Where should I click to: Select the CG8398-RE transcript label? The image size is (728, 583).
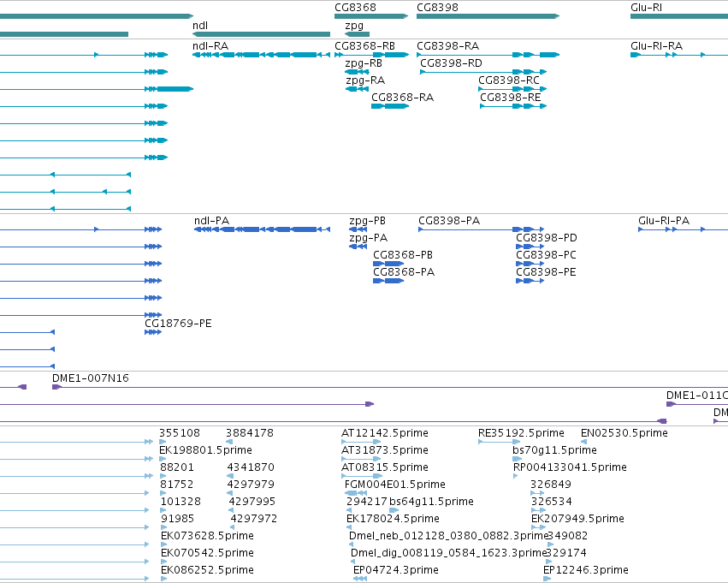[x=510, y=98]
